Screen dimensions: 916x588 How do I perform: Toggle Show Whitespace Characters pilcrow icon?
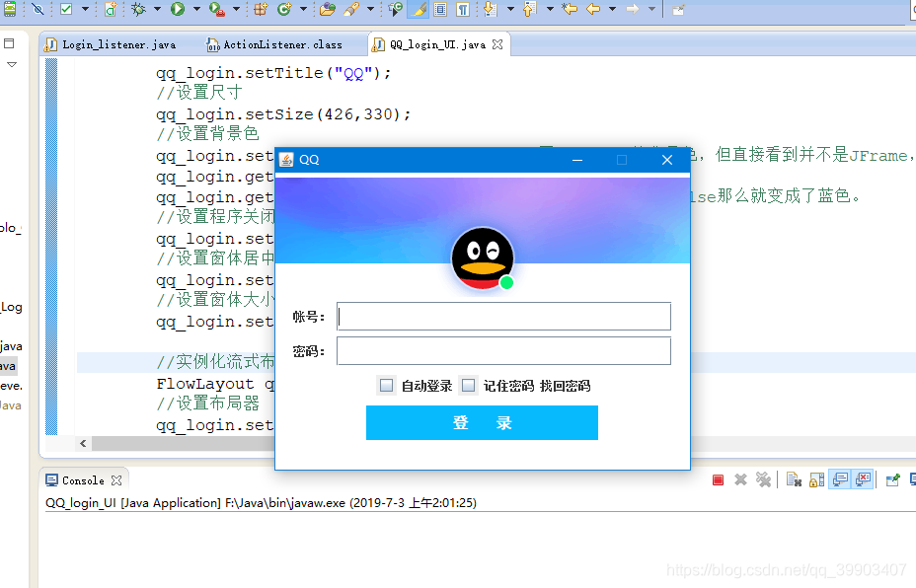pos(463,9)
